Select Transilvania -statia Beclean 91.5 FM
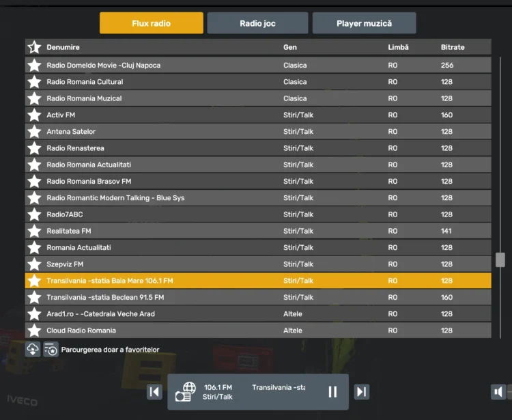The image size is (512, 420). click(x=258, y=297)
